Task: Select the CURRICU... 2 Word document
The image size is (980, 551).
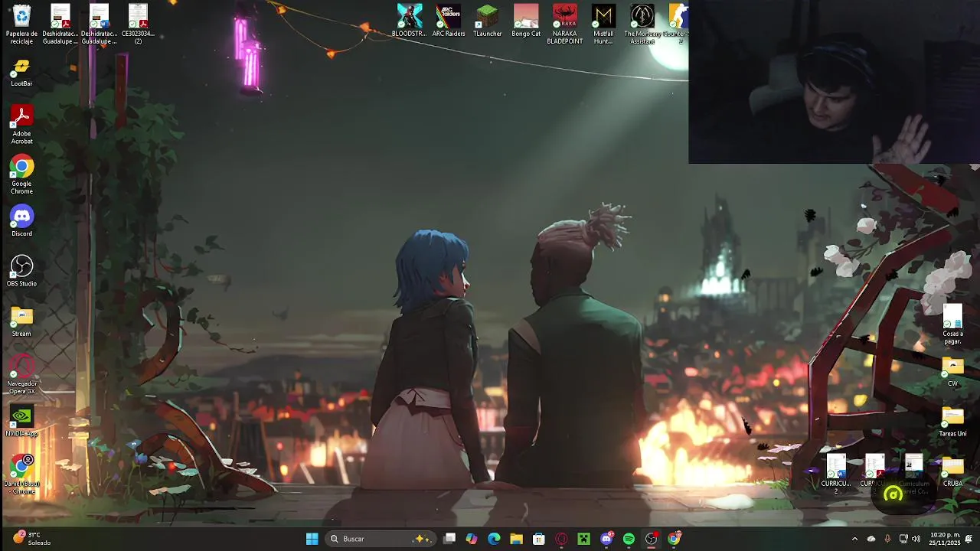Action: coord(835,474)
